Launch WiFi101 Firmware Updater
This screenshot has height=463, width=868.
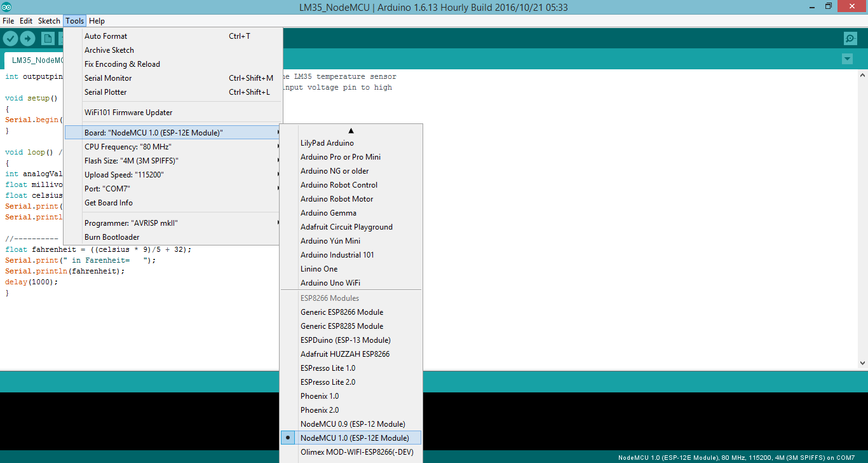[173, 113]
